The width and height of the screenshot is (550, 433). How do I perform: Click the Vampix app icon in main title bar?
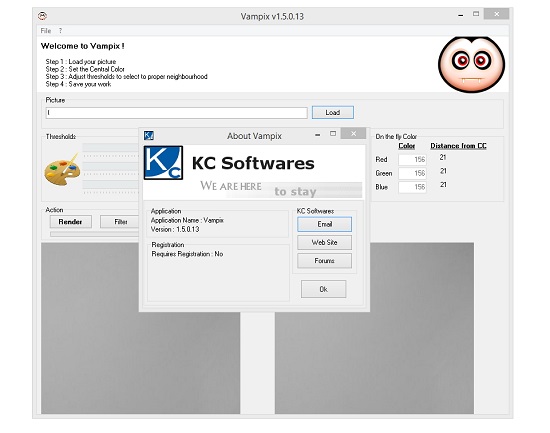pos(42,16)
